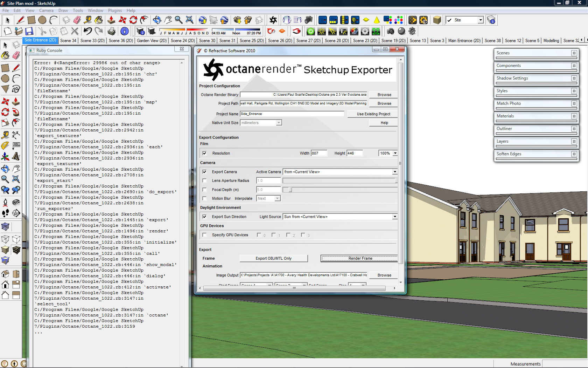The width and height of the screenshot is (588, 368).
Task: Choose the Tape Measure tool in top toolbar
Action: pyautogui.click(x=88, y=20)
